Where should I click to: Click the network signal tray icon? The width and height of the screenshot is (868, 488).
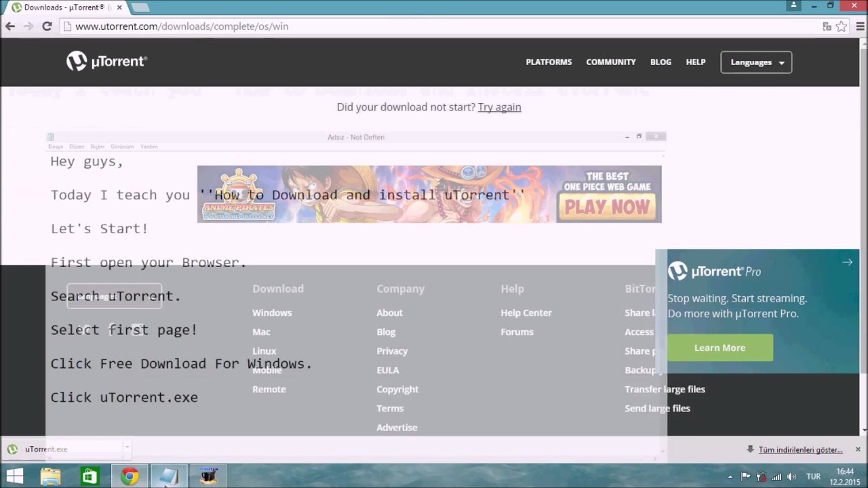(x=776, y=477)
